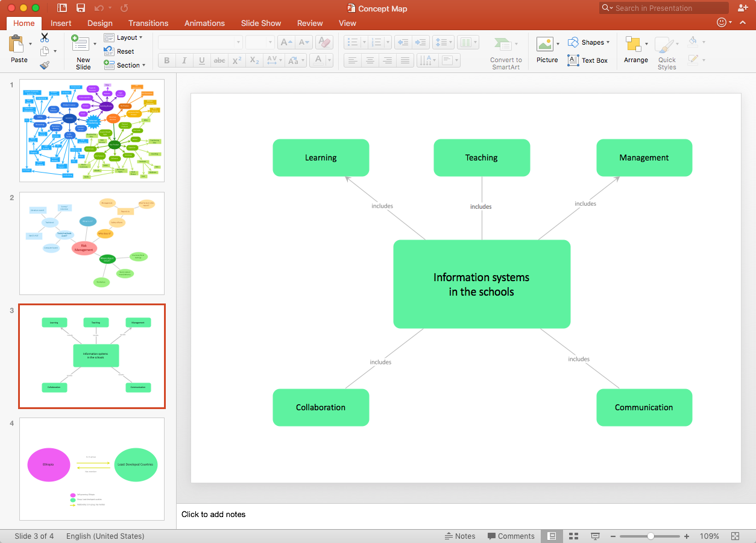
Task: Open the Slide Show tab
Action: [261, 23]
